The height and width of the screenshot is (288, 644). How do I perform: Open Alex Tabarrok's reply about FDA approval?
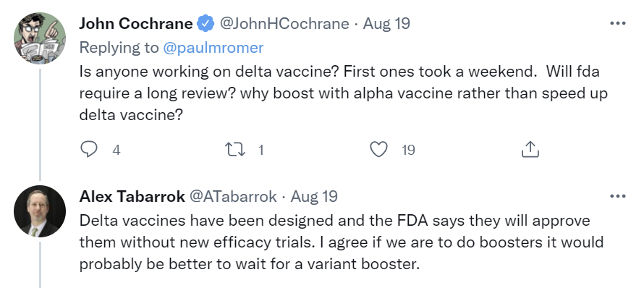point(342,242)
